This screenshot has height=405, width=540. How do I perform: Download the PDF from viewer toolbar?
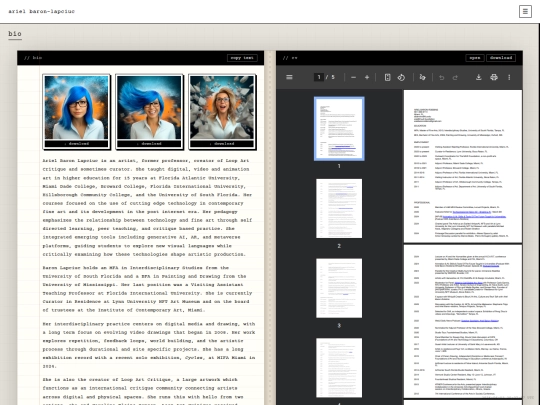479,77
